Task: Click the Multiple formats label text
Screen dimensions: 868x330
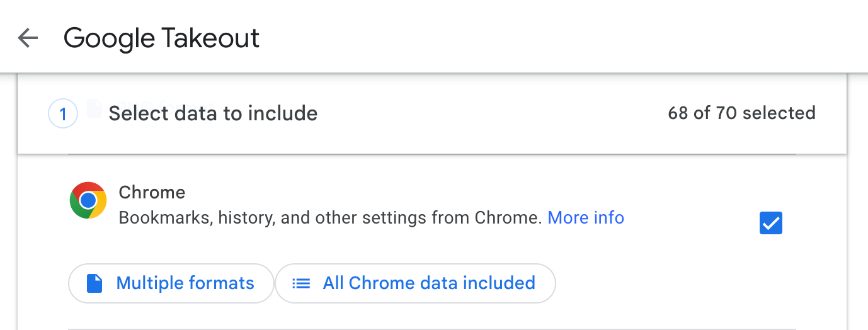Action: point(185,283)
